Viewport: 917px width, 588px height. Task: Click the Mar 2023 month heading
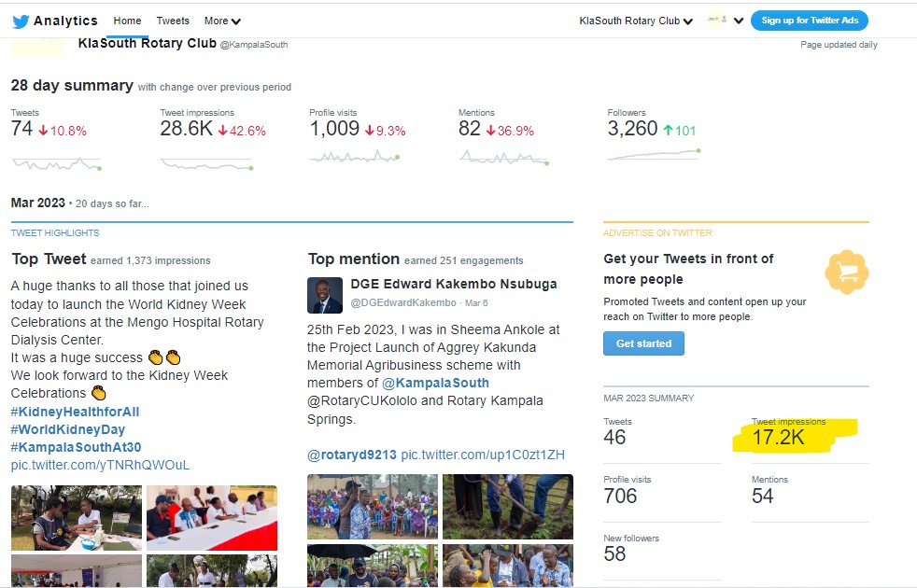pos(38,203)
